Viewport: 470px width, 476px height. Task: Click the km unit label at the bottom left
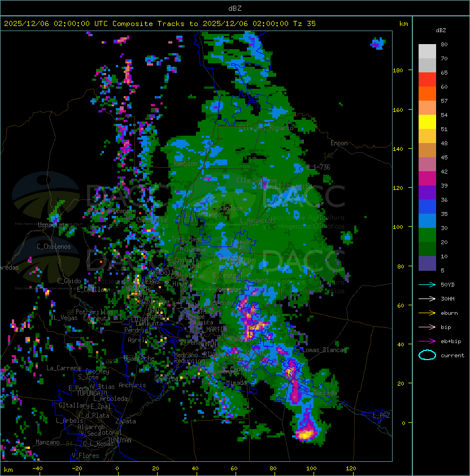(x=8, y=470)
